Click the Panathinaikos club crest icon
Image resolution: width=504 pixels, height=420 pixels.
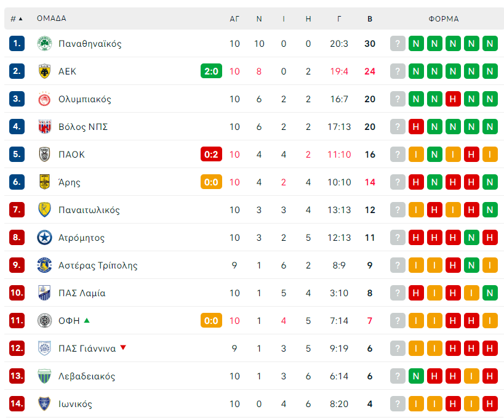44,44
